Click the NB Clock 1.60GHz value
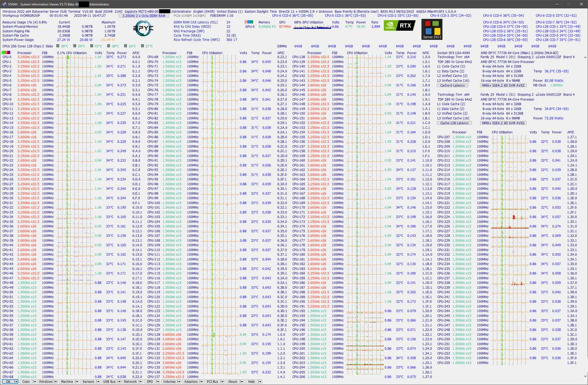The image size is (588, 385). [556, 85]
